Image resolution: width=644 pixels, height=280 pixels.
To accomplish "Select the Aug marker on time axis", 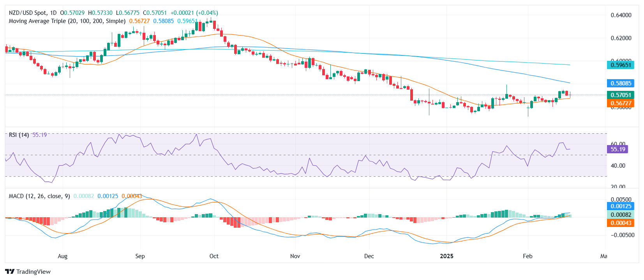I will click(x=63, y=256).
